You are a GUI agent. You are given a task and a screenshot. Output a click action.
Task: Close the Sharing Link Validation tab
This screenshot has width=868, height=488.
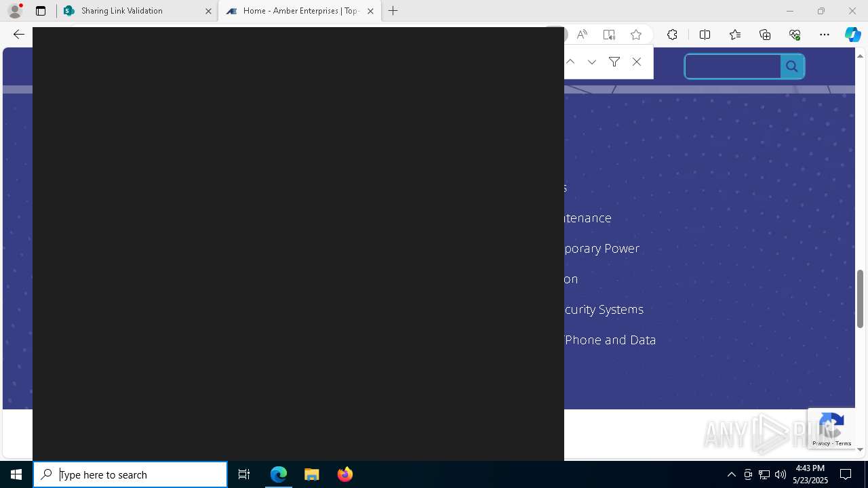tap(208, 11)
